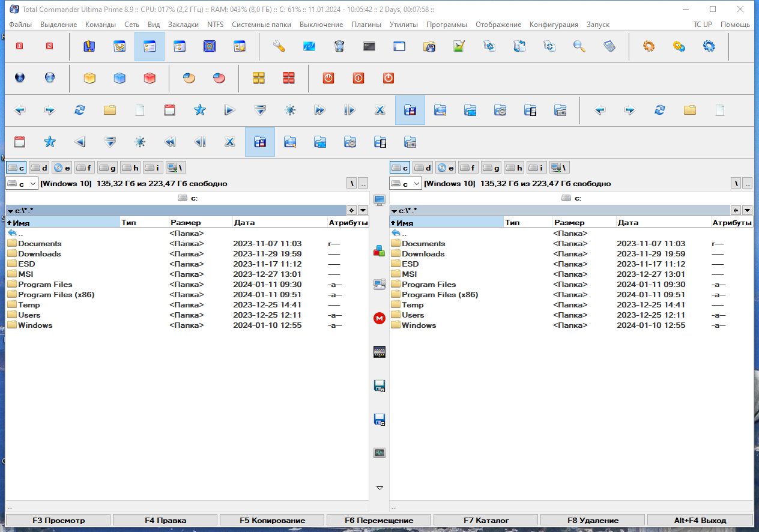Open right panel drive selection combo box
The height and width of the screenshot is (532, 759).
coord(406,183)
